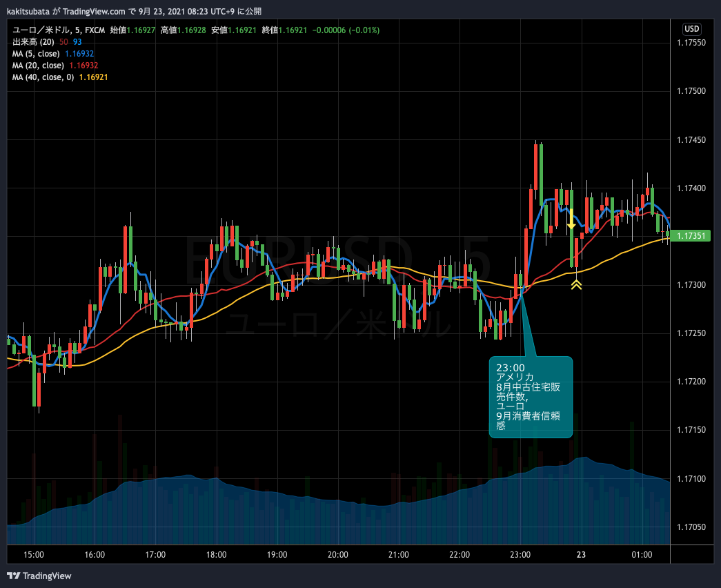This screenshot has width=721, height=588.
Task: Click the kakitsubata publish header text
Action: pyautogui.click(x=134, y=11)
